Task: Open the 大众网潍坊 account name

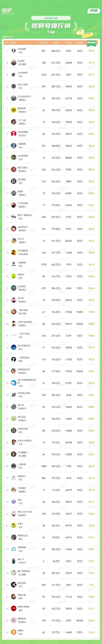Action: tap(23, 73)
